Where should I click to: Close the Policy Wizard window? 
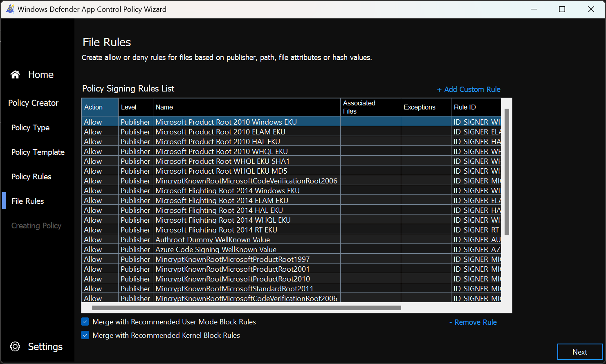(x=591, y=9)
